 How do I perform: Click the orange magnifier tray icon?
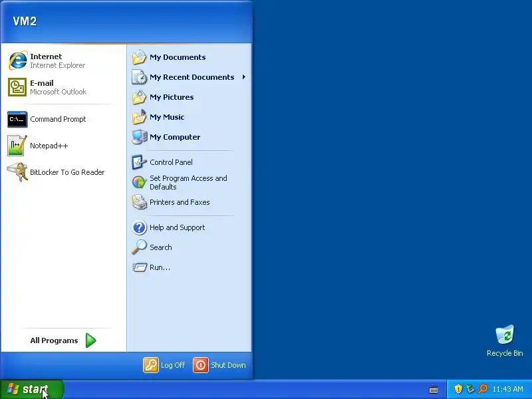point(483,389)
